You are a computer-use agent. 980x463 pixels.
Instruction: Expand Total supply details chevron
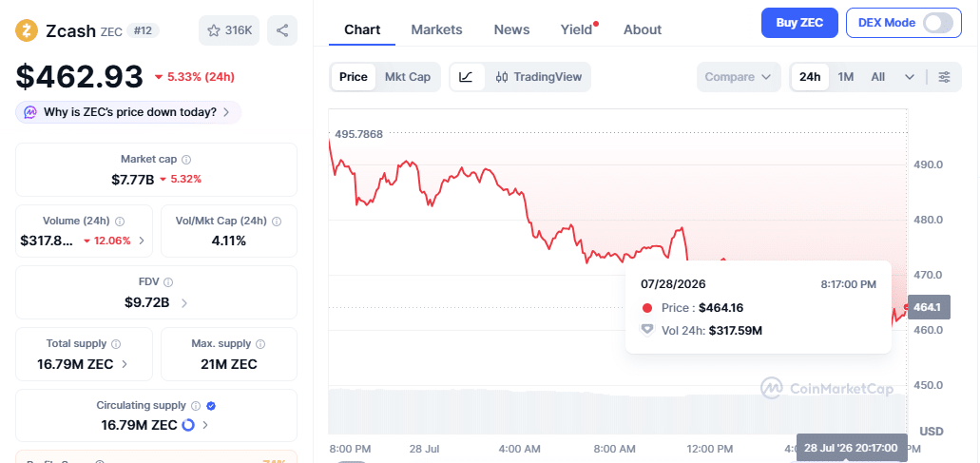point(125,364)
